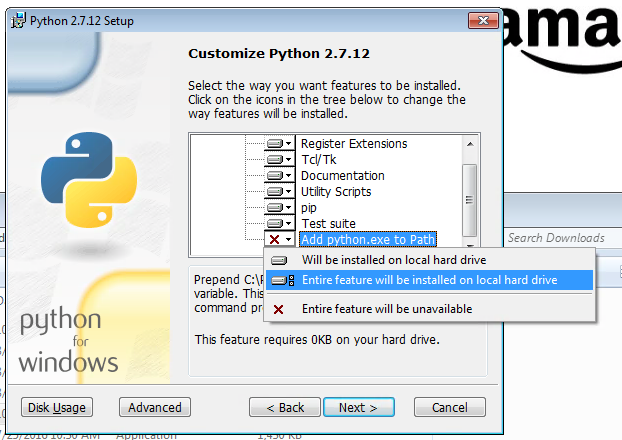Screen dimensions: 622x440
Task: Click red X icon in unavailable menu entry
Action: 278,309
